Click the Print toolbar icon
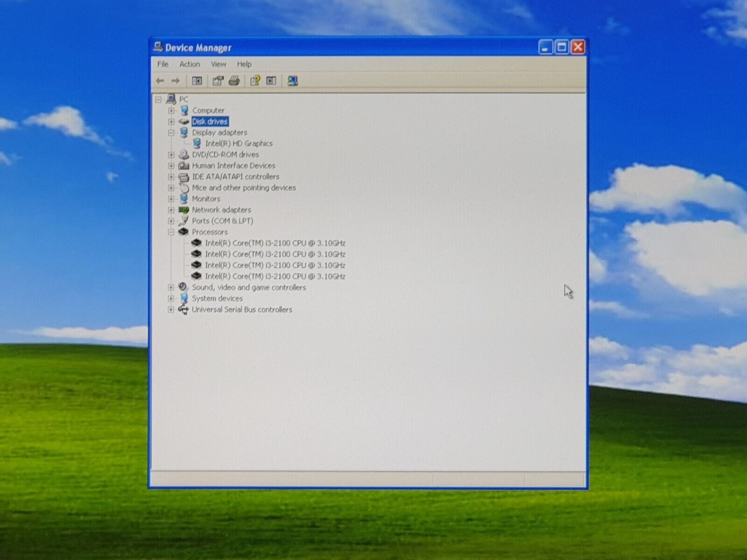Viewport: 747px width, 560px height. coord(234,81)
